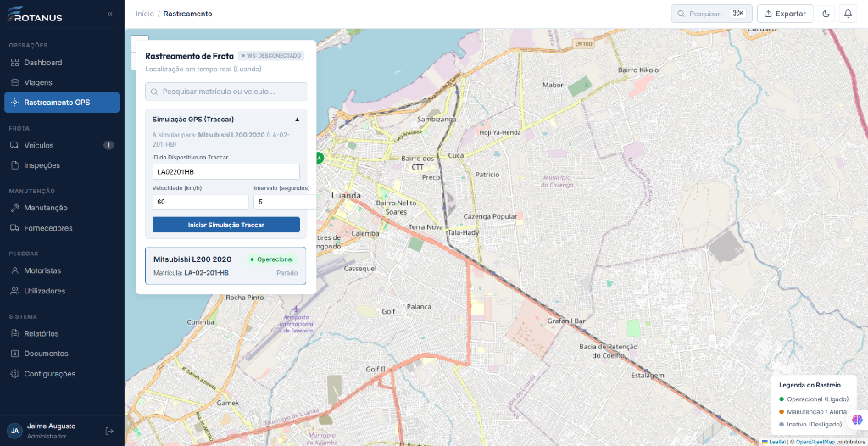Log out using the exit icon
Viewport: 868px width, 446px height.
pos(109,431)
